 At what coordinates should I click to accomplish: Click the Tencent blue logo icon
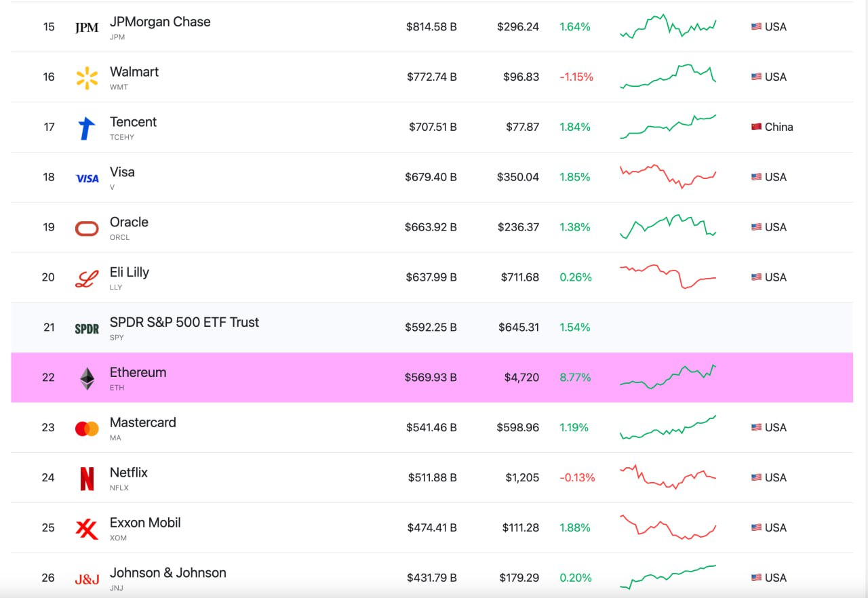87,128
